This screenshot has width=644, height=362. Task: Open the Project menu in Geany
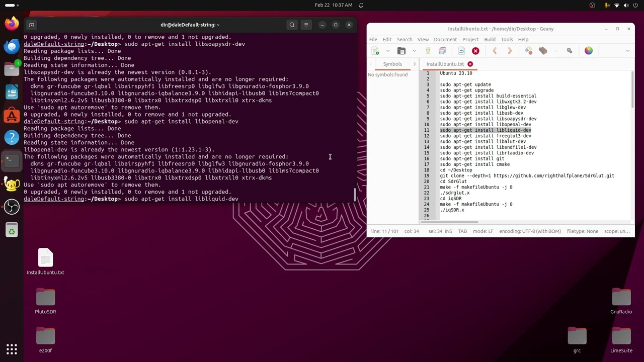pos(470,39)
